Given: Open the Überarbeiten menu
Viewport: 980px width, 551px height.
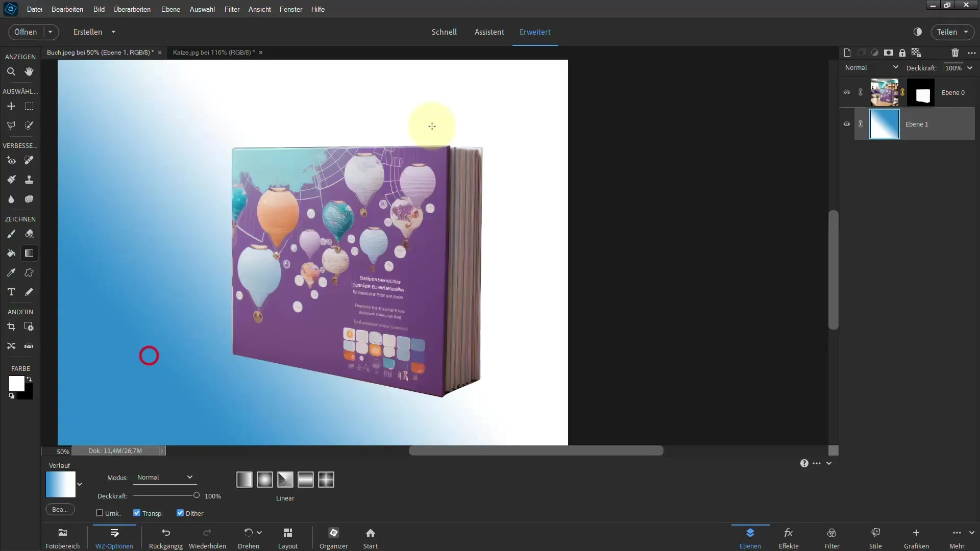Looking at the screenshot, I should pyautogui.click(x=132, y=9).
